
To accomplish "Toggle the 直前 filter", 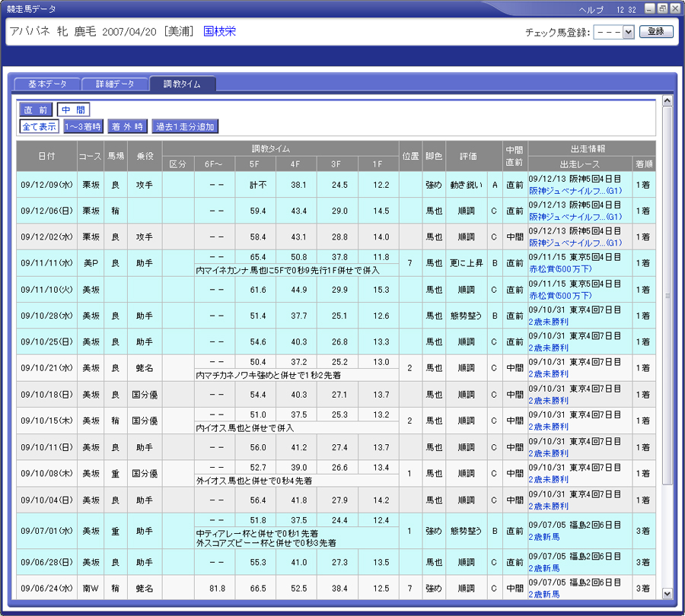I will (x=37, y=110).
